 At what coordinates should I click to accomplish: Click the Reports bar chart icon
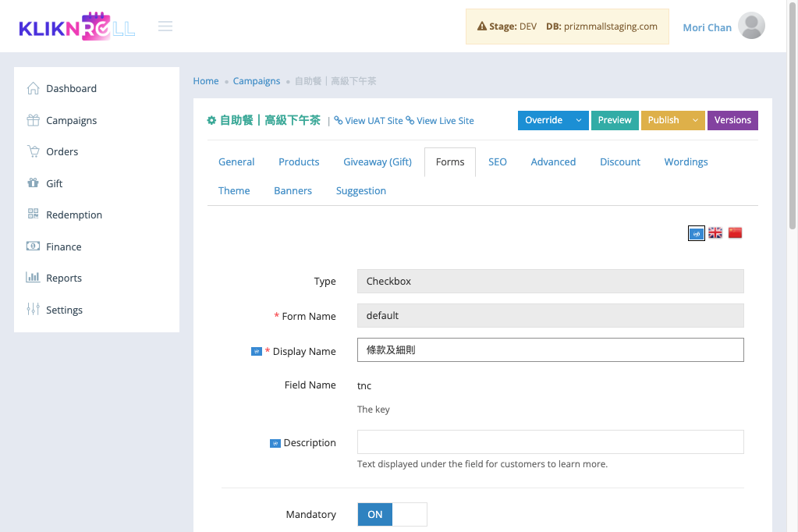click(x=33, y=278)
